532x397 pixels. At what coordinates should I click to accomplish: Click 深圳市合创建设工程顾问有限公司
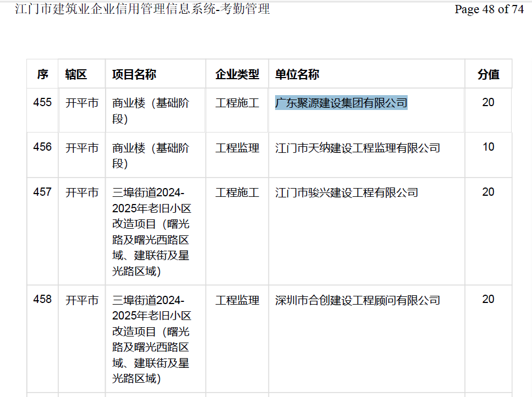[358, 300]
